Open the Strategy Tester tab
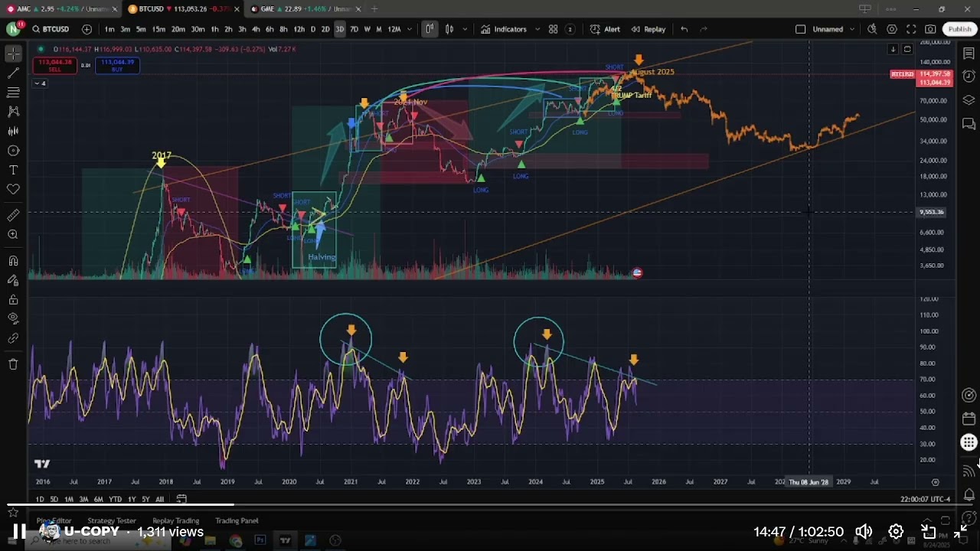This screenshot has height=551, width=980. pos(112,520)
